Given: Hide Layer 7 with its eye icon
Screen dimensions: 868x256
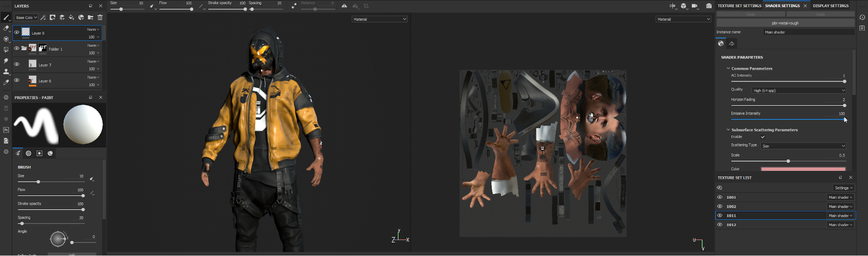Looking at the screenshot, I should (x=17, y=64).
